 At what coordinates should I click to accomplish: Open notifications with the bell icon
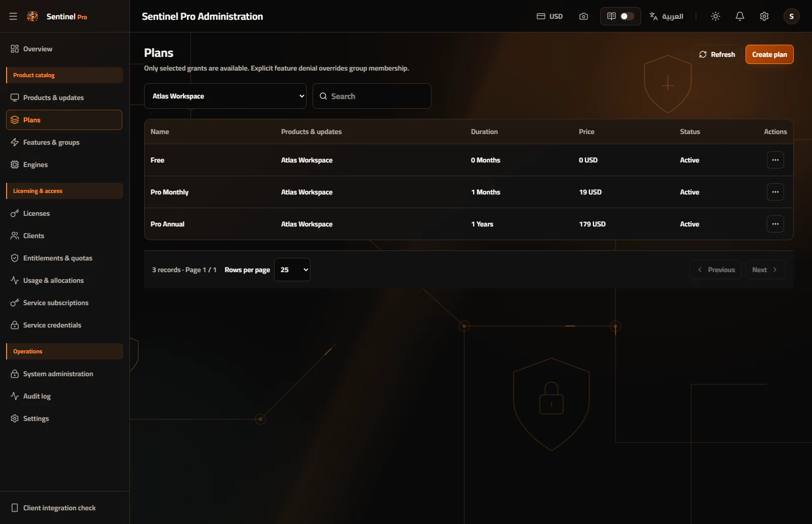(x=740, y=16)
